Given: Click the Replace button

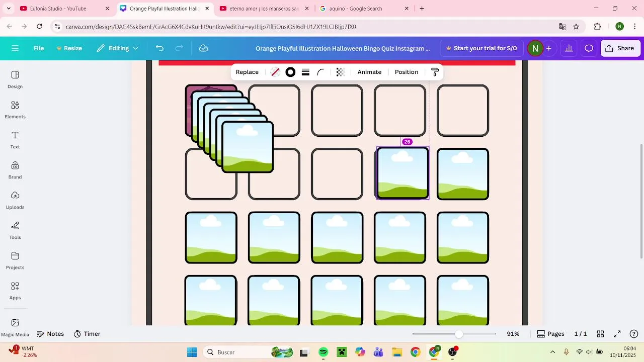Looking at the screenshot, I should (x=247, y=72).
